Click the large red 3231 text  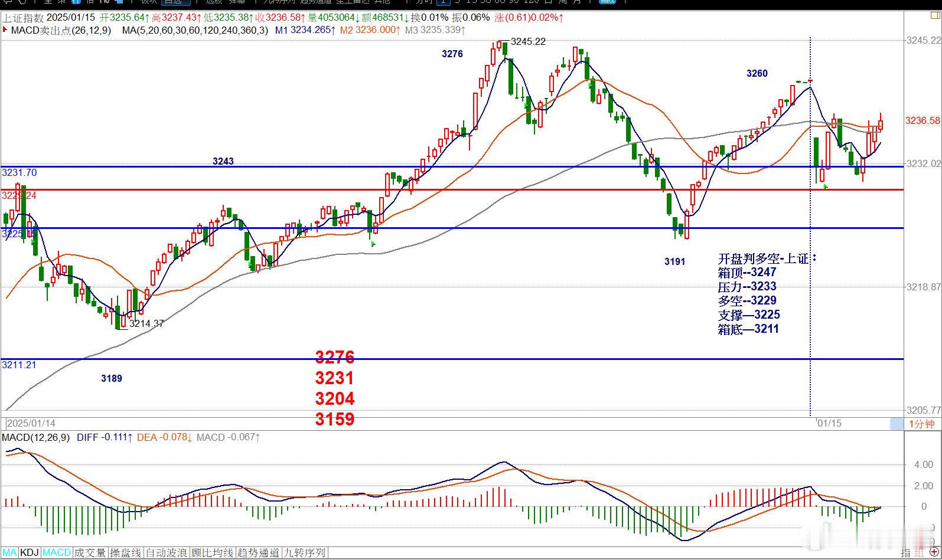point(335,378)
